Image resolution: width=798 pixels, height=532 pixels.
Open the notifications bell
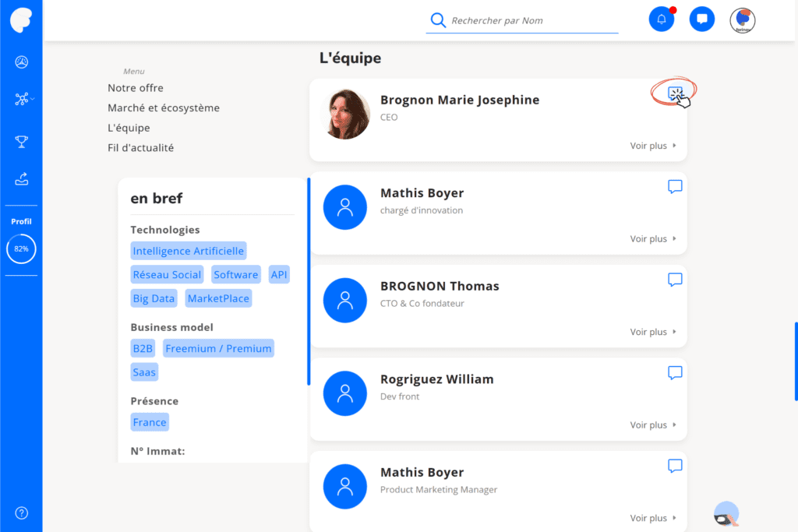tap(661, 19)
